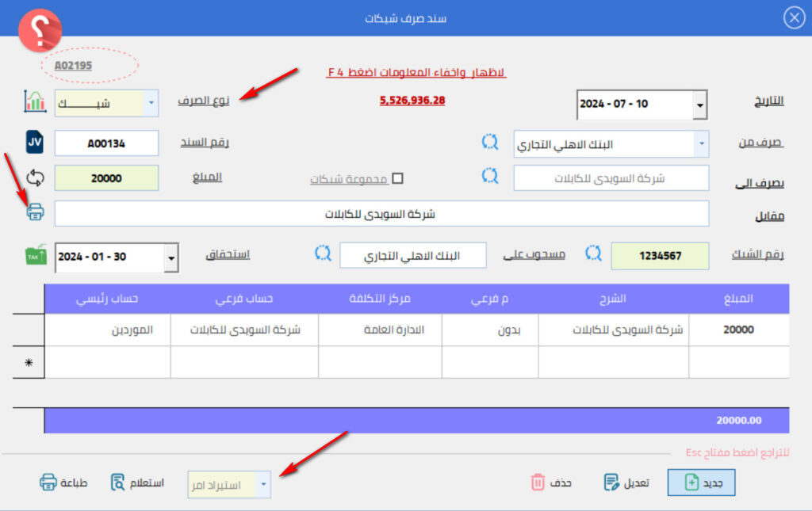The width and height of the screenshot is (812, 511).
Task: Open the bar chart statistics icon
Action: coord(35,101)
